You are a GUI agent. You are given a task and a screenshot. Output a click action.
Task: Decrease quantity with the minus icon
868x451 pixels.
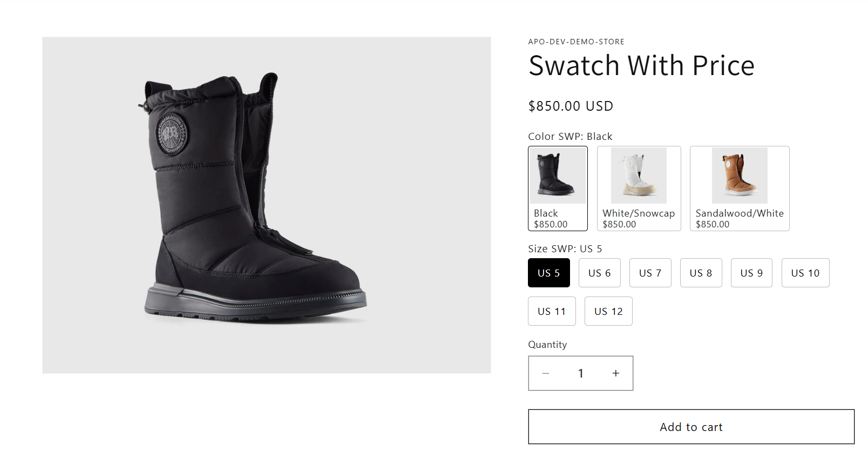(x=546, y=373)
